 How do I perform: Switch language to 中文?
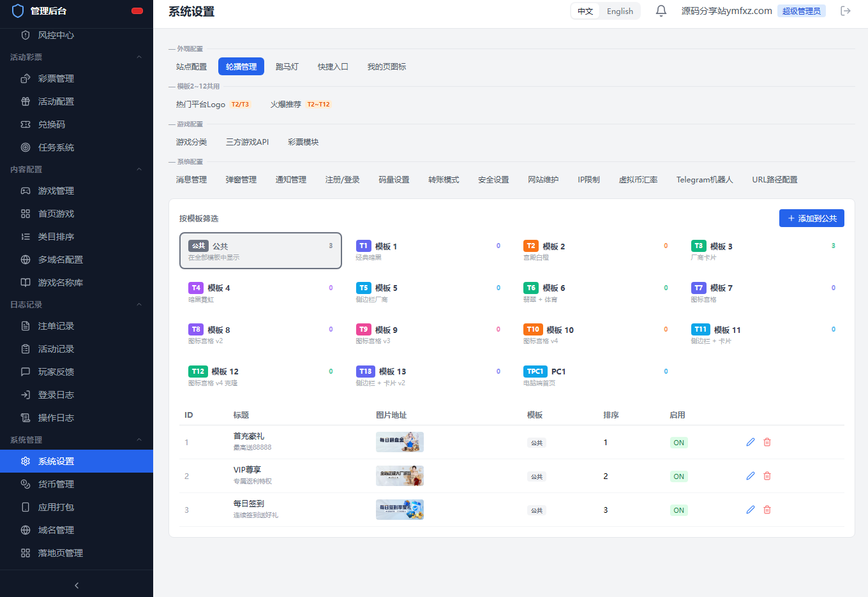click(x=585, y=11)
